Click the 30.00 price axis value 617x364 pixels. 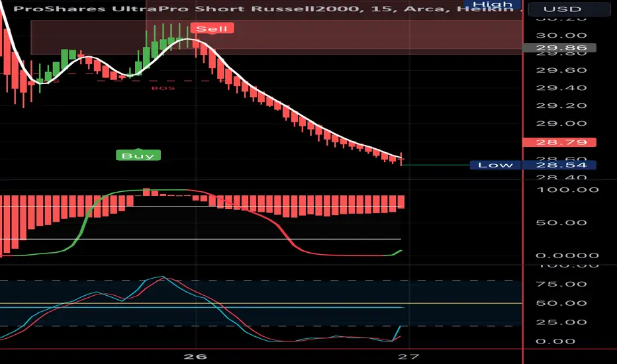[x=561, y=36]
